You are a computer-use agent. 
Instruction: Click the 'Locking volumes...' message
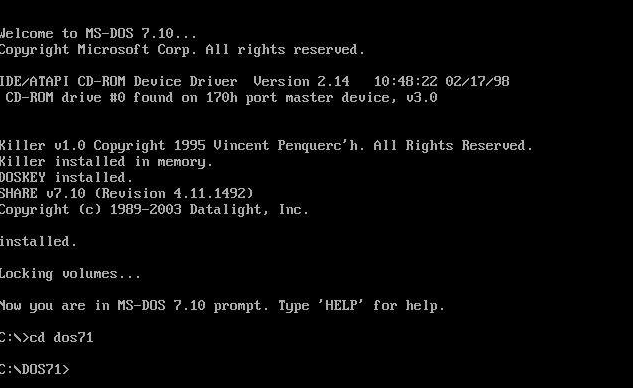tap(70, 274)
